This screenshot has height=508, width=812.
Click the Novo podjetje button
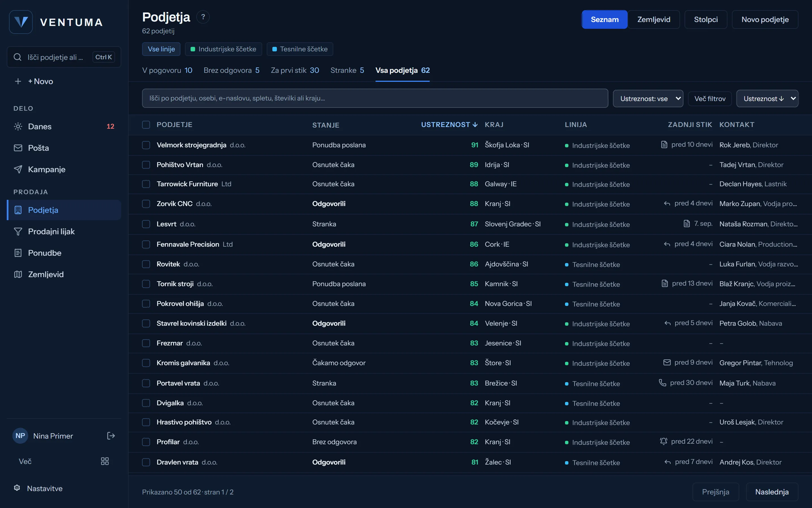point(765,19)
